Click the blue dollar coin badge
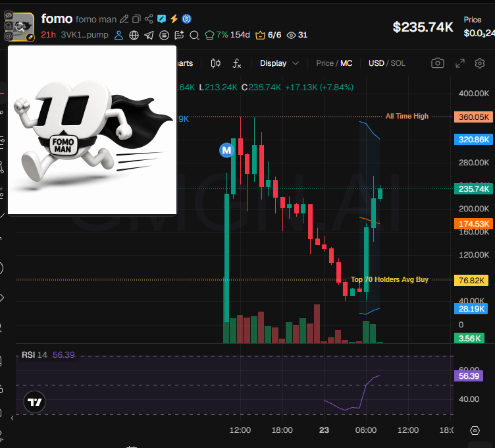The image size is (495, 448). [x=186, y=19]
